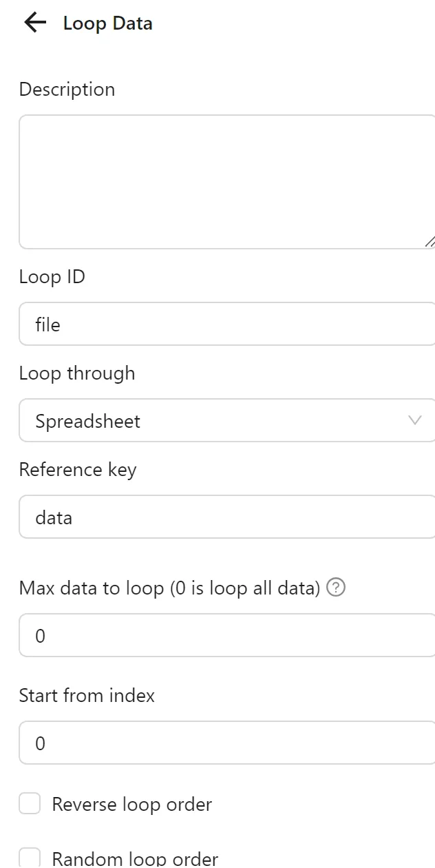Click the Description label
435x868 pixels.
coord(66,89)
